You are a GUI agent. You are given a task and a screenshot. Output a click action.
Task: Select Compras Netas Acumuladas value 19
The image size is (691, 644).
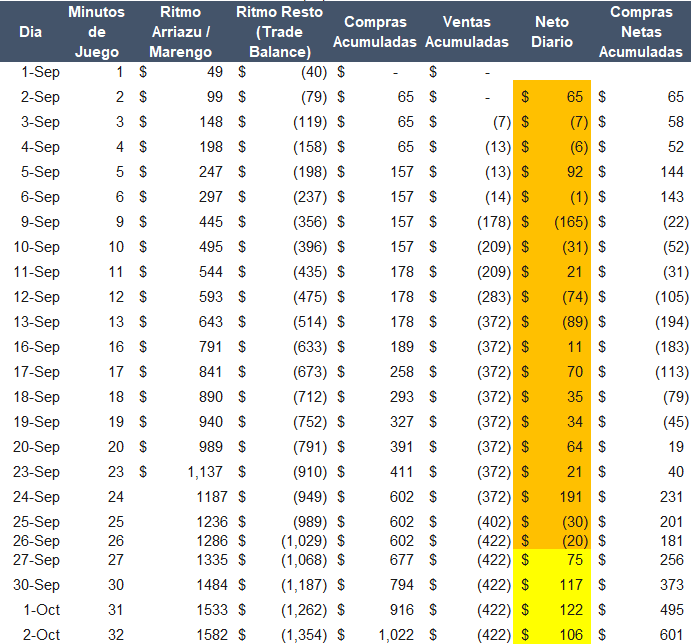pyautogui.click(x=676, y=447)
